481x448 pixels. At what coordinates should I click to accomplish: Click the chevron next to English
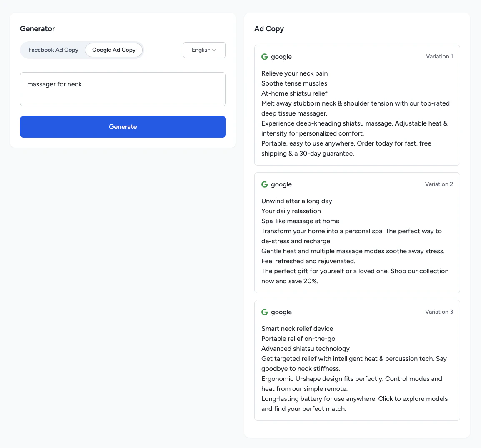pyautogui.click(x=214, y=50)
